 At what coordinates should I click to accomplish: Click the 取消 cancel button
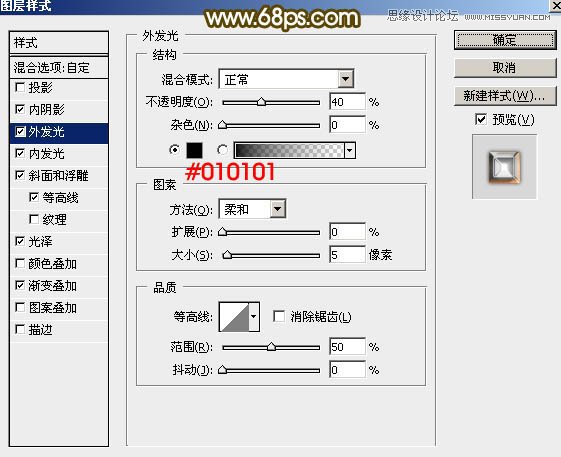pos(505,68)
